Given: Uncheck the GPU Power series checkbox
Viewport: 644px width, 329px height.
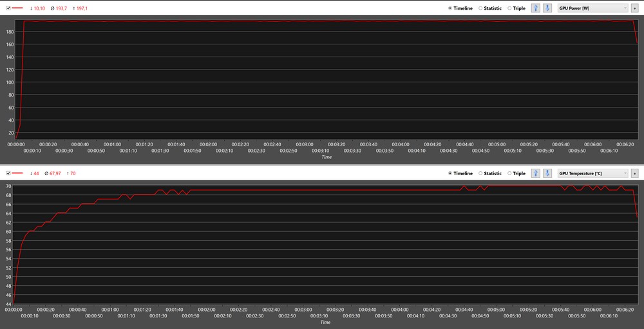Looking at the screenshot, I should pyautogui.click(x=8, y=8).
